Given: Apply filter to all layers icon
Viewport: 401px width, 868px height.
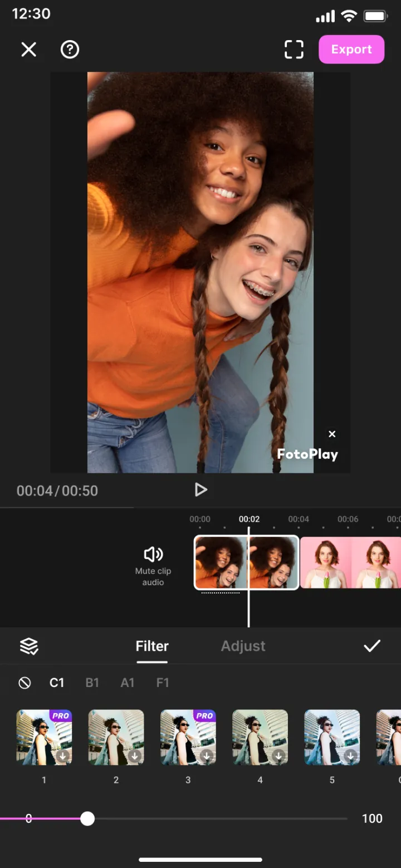Looking at the screenshot, I should (x=29, y=646).
